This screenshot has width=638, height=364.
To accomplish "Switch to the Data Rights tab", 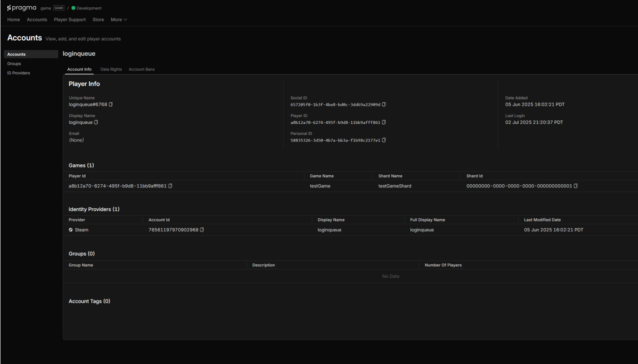I will [x=111, y=69].
